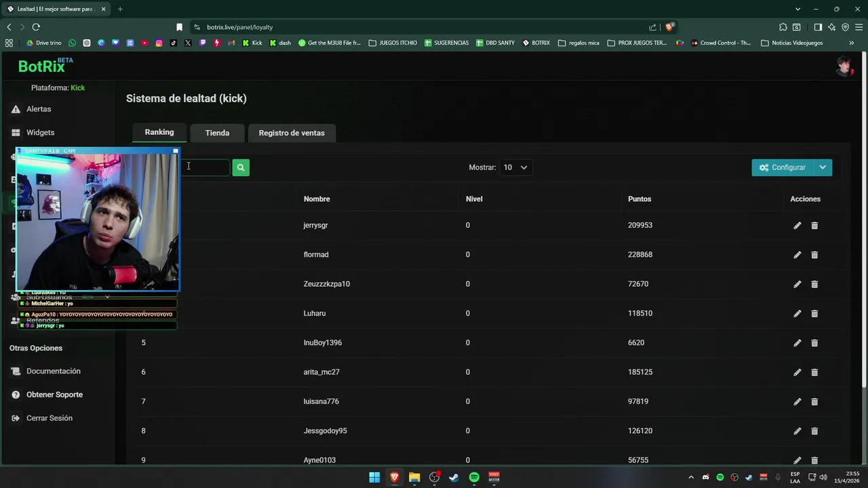
Task: Delete the flormad row
Action: (x=814, y=255)
